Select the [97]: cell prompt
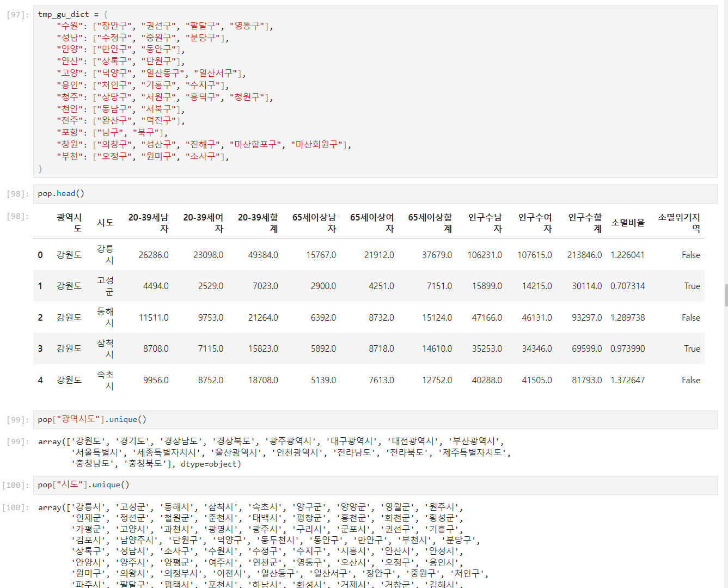This screenshot has height=588, width=728. point(17,15)
